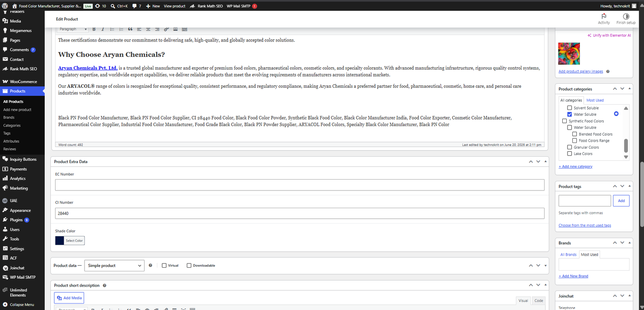The image size is (644, 310).
Task: Collapse the Brands panel
Action: 630,242
